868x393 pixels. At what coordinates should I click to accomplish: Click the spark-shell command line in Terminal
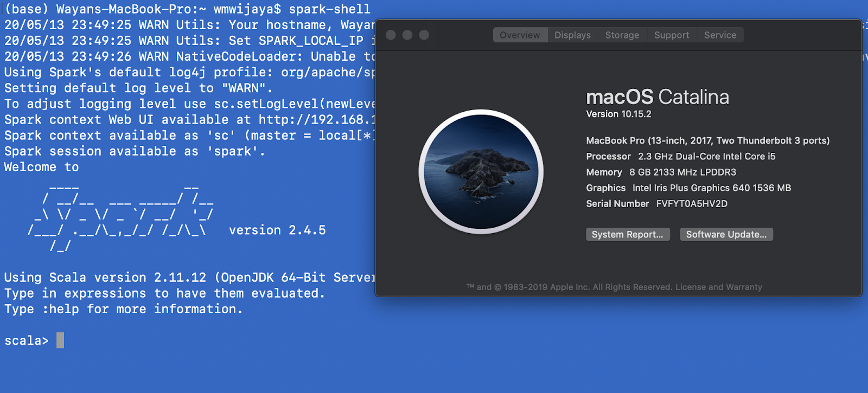[187, 9]
